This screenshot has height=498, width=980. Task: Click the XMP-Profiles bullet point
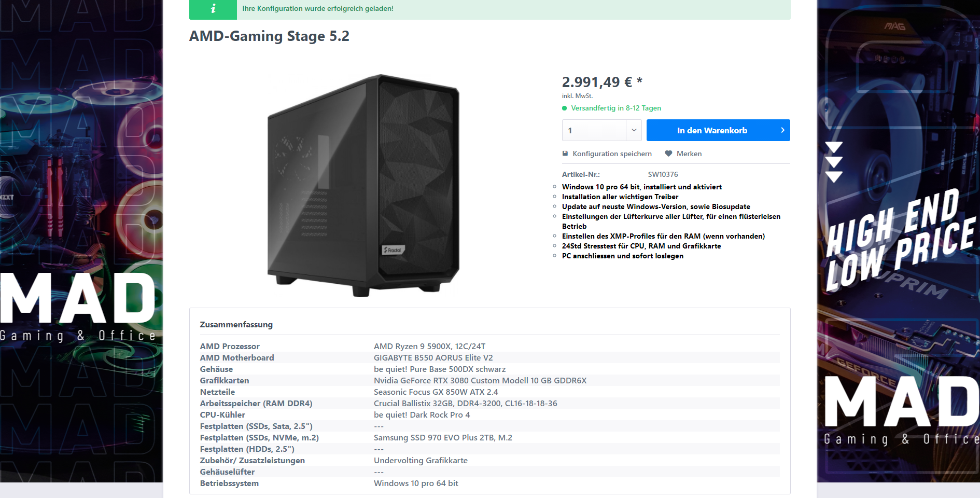pos(663,236)
